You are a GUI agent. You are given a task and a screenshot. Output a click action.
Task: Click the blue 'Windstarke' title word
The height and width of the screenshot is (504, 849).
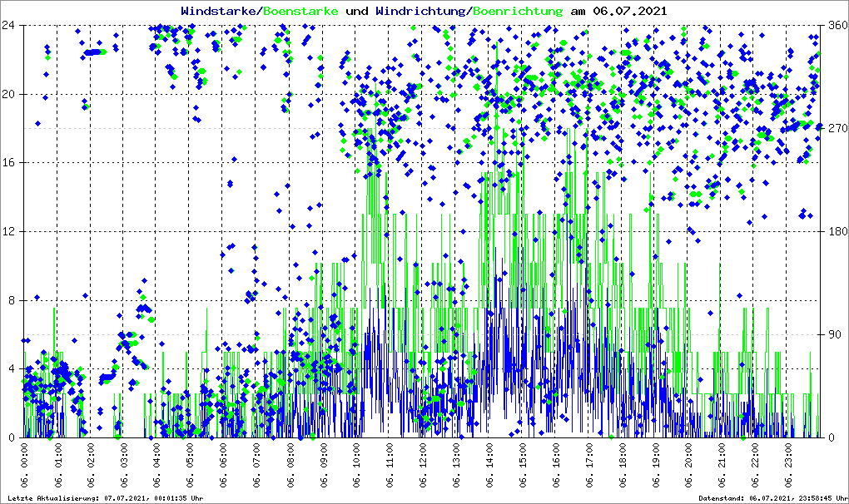220,11
